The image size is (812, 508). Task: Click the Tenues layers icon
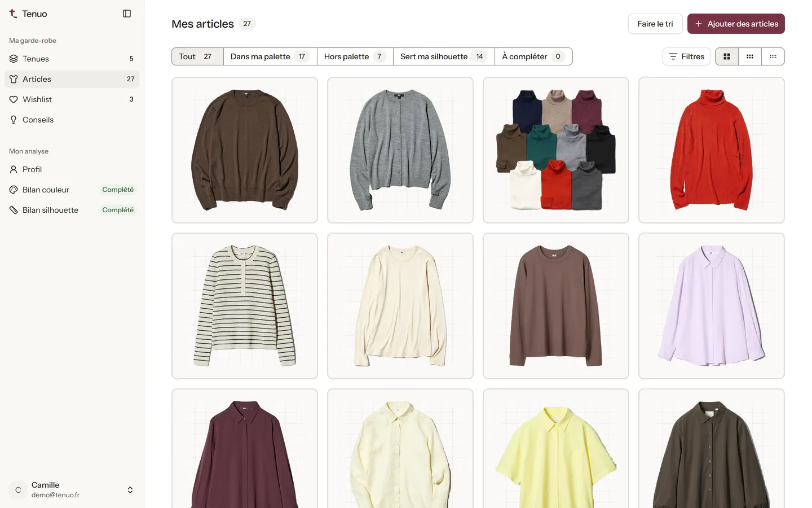pos(14,59)
